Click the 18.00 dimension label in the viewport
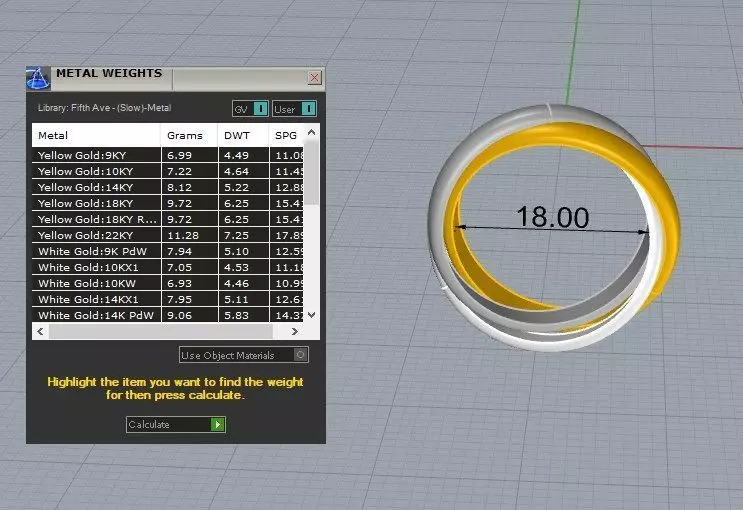 pyautogui.click(x=553, y=217)
